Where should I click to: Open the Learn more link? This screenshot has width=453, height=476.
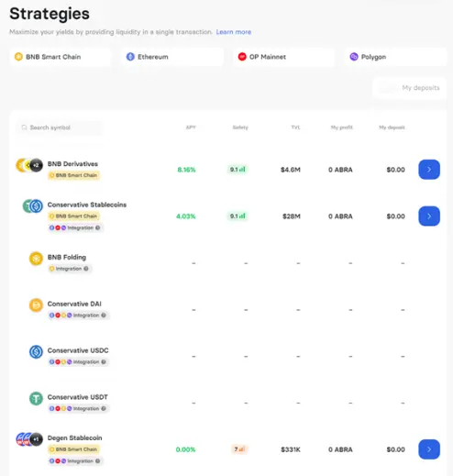point(234,32)
